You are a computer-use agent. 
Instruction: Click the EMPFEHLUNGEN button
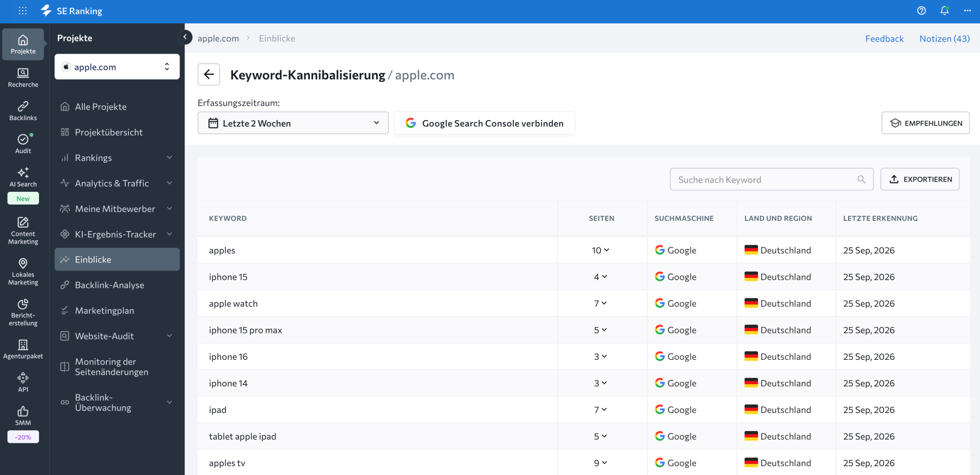click(925, 123)
